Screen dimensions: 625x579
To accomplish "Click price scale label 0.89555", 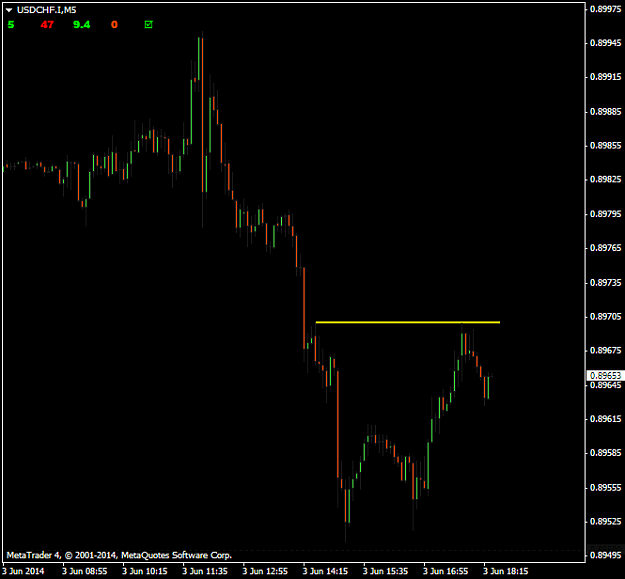I will click(605, 488).
